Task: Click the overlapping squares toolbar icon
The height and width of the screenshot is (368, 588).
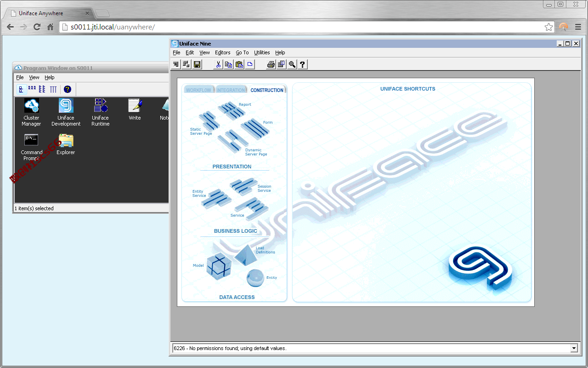Action: [x=187, y=64]
